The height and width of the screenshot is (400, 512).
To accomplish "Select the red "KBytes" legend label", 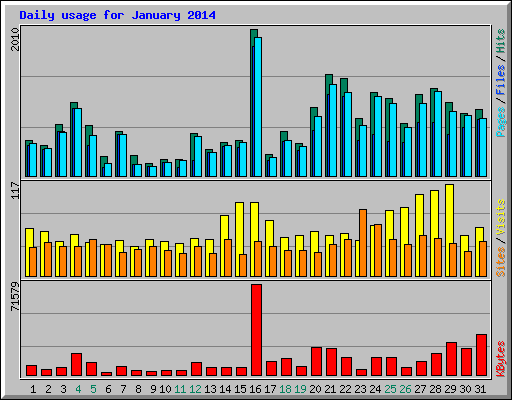I will pyautogui.click(x=501, y=359).
